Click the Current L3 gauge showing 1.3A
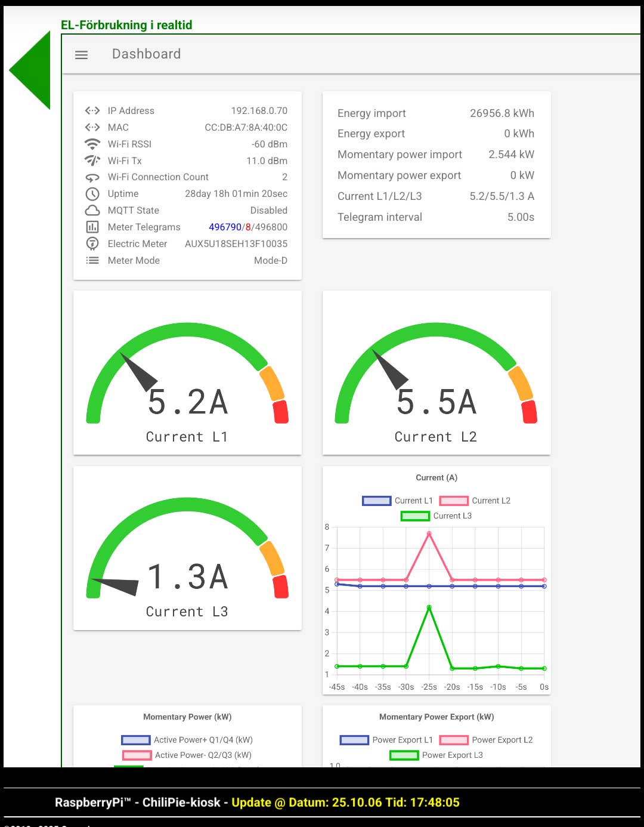Viewport: 644px width, 827px height. tap(187, 548)
